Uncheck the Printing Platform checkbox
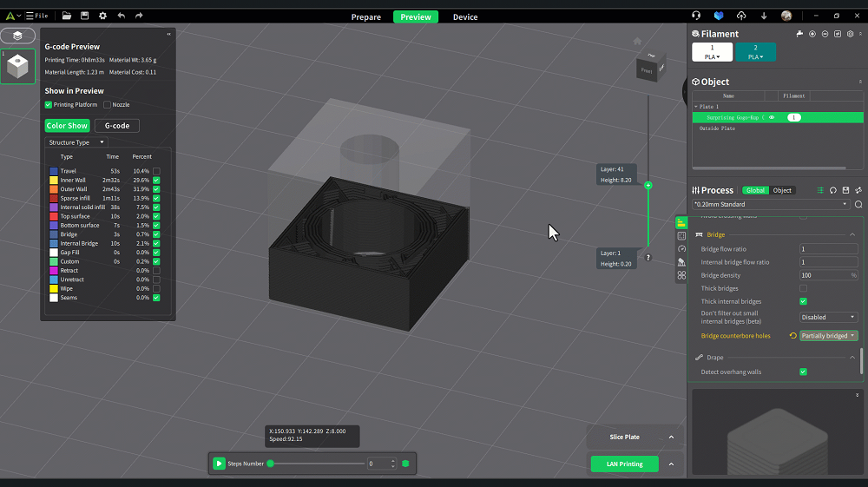Viewport: 868px width, 487px height. (49, 105)
